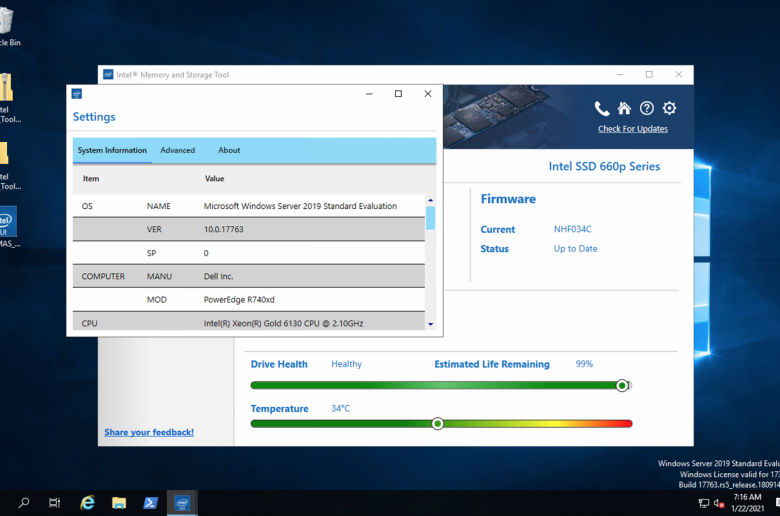Click the Settings window app icon
This screenshot has height=516, width=780.
(77, 94)
